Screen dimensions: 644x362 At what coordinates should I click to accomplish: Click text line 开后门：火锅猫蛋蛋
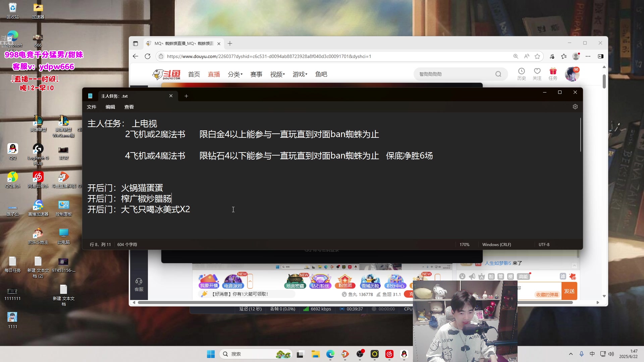click(x=125, y=188)
